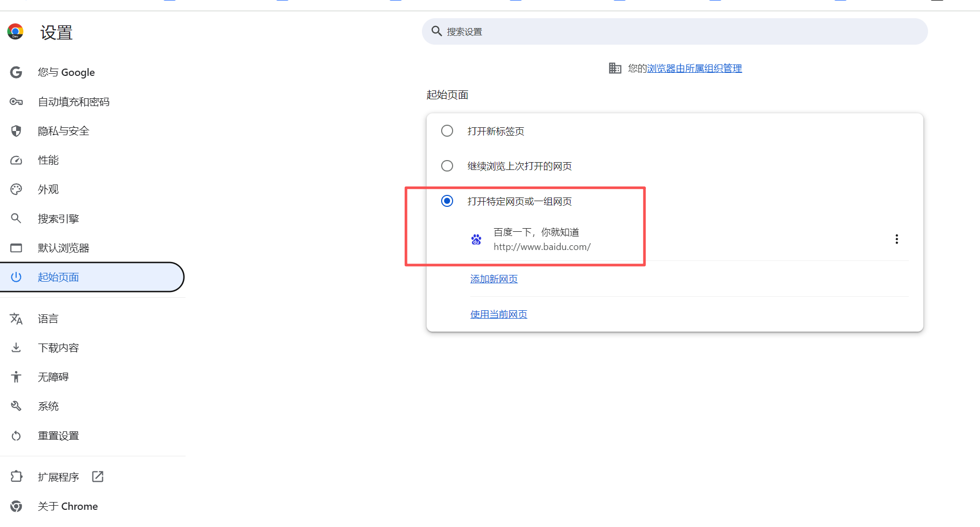This screenshot has height=527, width=980.
Task: Open 外观 settings page
Action: (x=92, y=189)
